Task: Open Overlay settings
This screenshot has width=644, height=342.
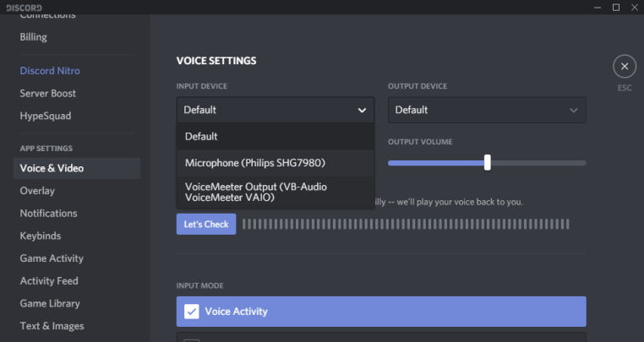Action: [x=37, y=191]
